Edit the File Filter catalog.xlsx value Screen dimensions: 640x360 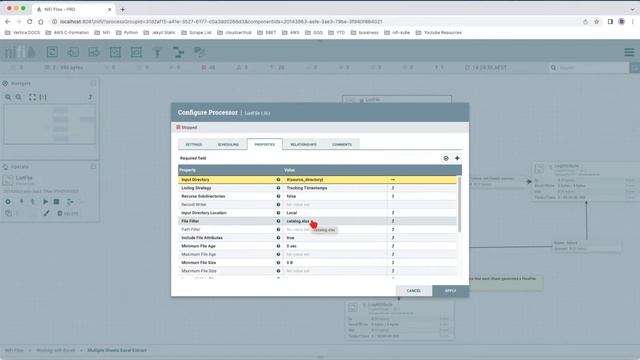tap(336, 221)
